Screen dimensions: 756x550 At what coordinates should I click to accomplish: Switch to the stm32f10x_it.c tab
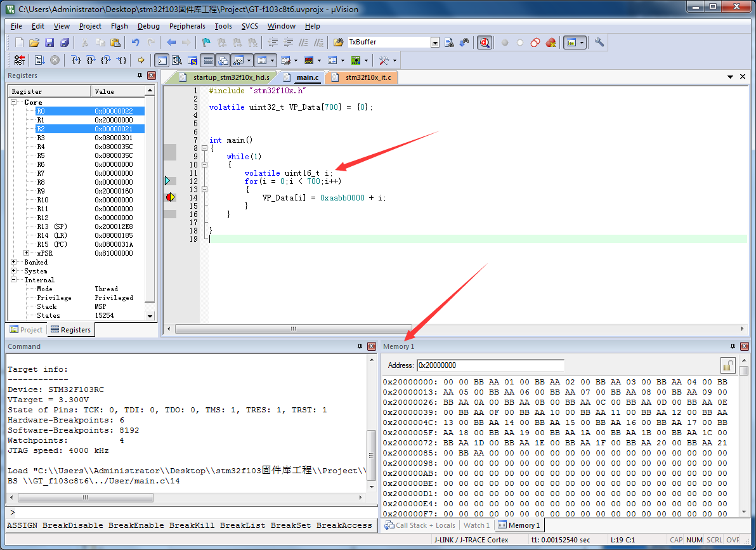(367, 77)
